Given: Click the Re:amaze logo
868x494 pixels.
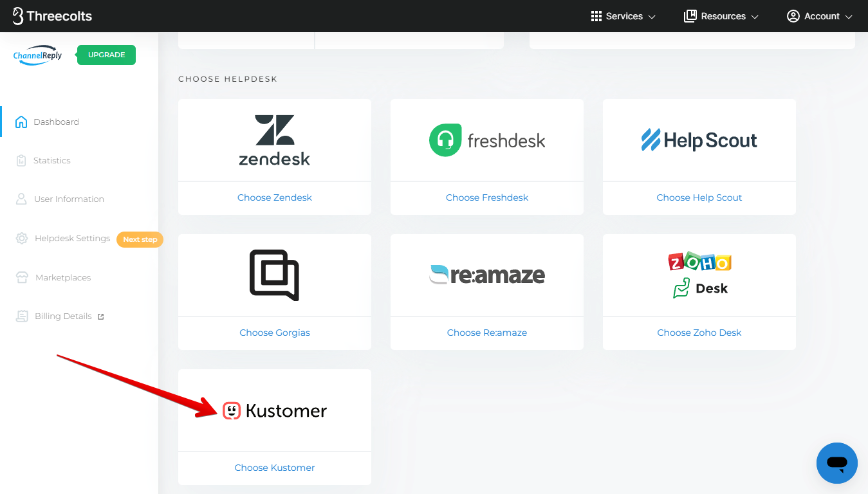Looking at the screenshot, I should (487, 275).
